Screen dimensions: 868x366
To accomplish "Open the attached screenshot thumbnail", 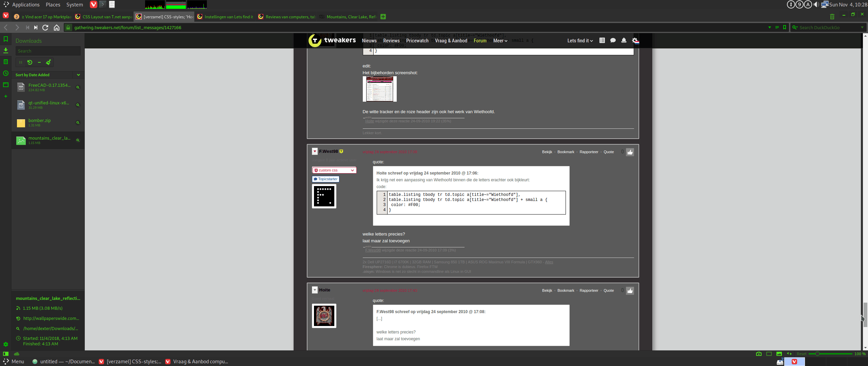I will 379,89.
